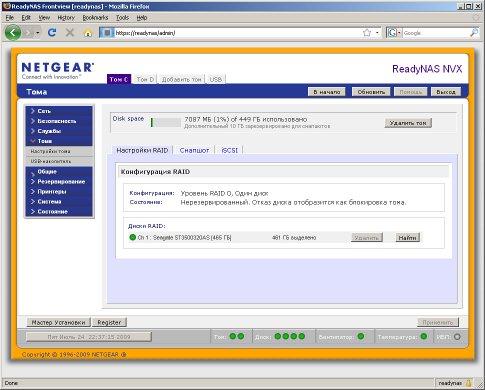Click the Мастер Установки button

click(58, 322)
